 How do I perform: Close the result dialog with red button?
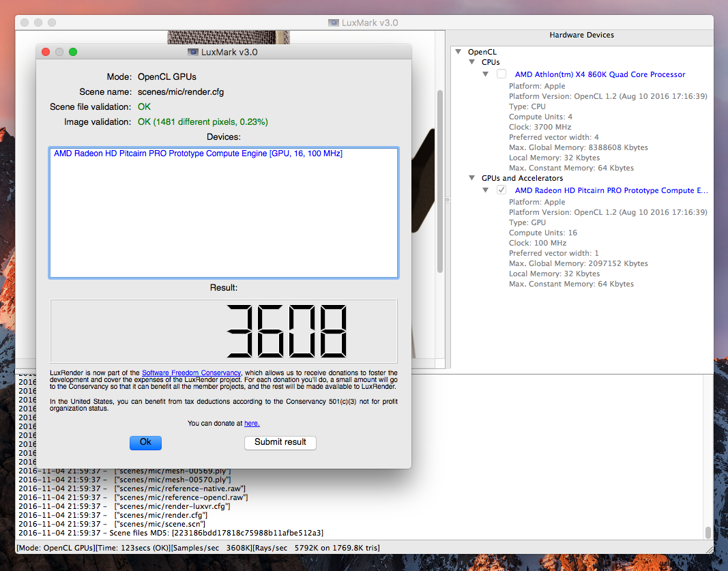[46, 52]
